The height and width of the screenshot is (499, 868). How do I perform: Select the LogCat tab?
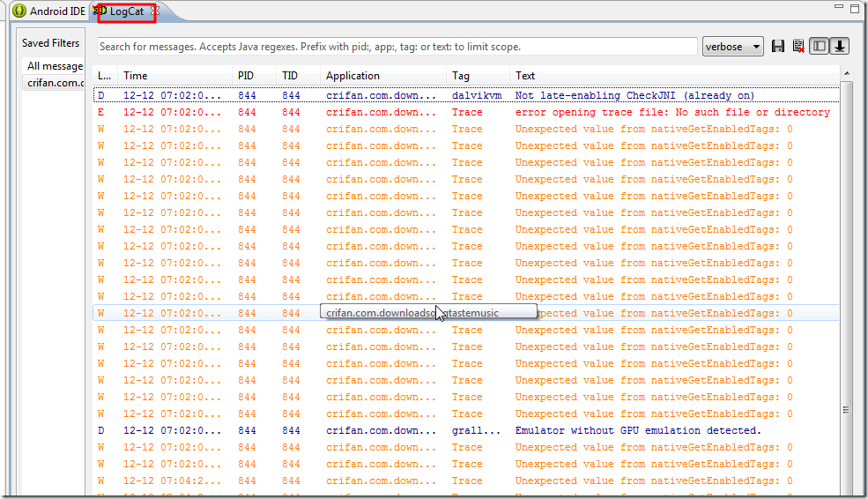(126, 11)
